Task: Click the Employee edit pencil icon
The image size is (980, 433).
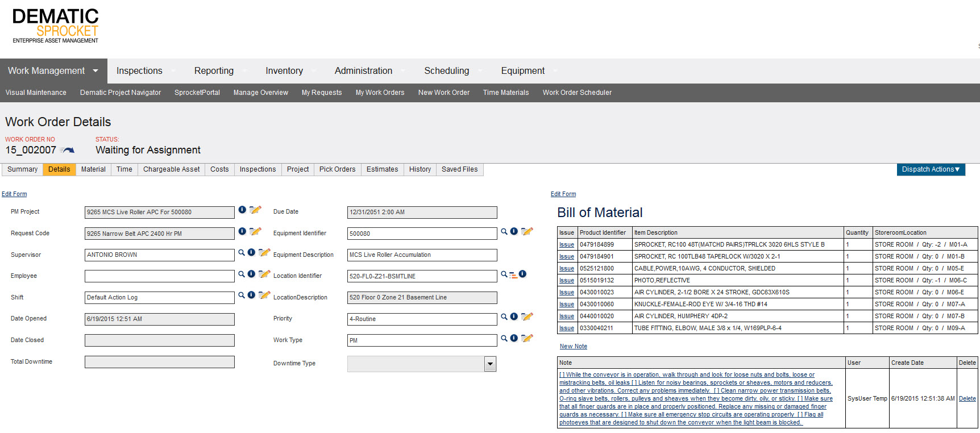Action: pos(264,274)
